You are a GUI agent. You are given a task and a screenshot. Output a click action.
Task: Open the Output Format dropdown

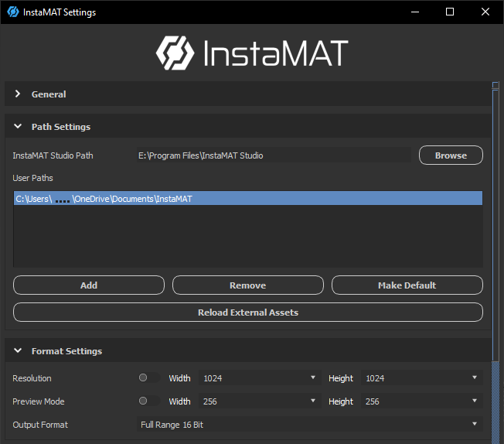click(x=309, y=425)
